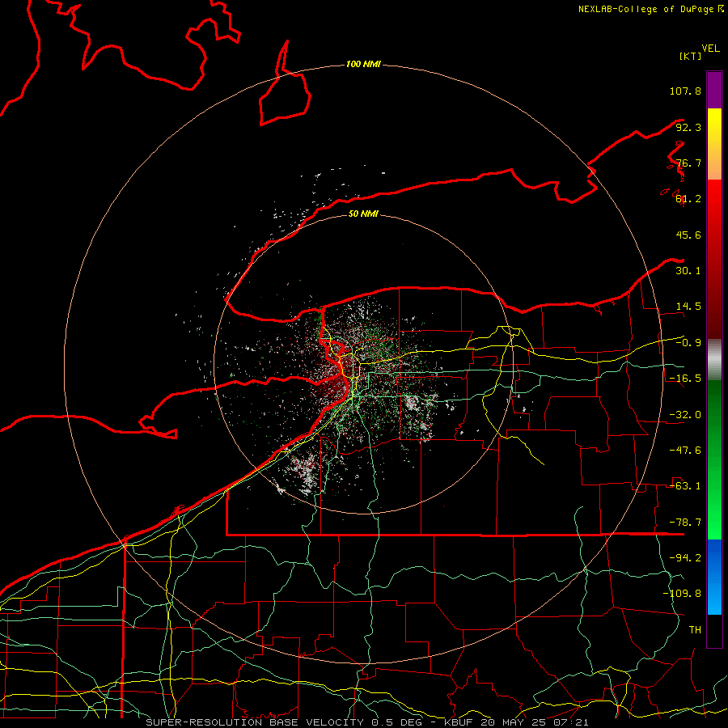Click the Super-Resolution Base Velocity caption text
This screenshot has width=728, height=728.
367,722
